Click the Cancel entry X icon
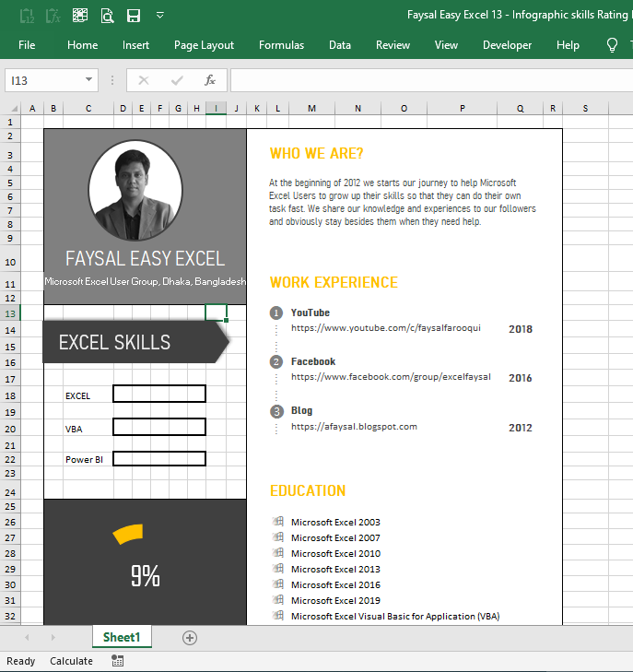The height and width of the screenshot is (672, 633). point(144,80)
